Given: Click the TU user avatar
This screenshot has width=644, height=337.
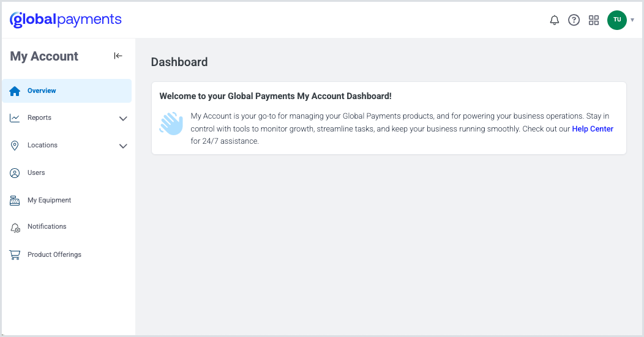Looking at the screenshot, I should (x=616, y=20).
